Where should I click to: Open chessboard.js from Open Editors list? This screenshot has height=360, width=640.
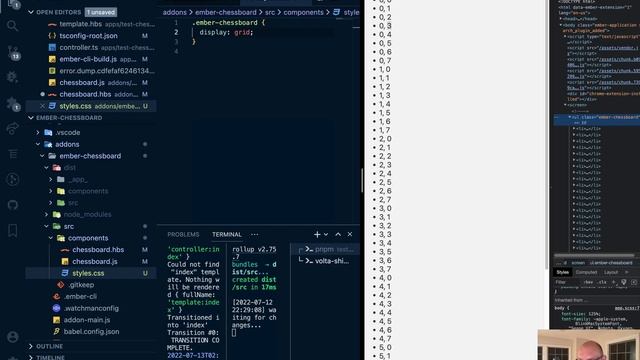click(91, 82)
